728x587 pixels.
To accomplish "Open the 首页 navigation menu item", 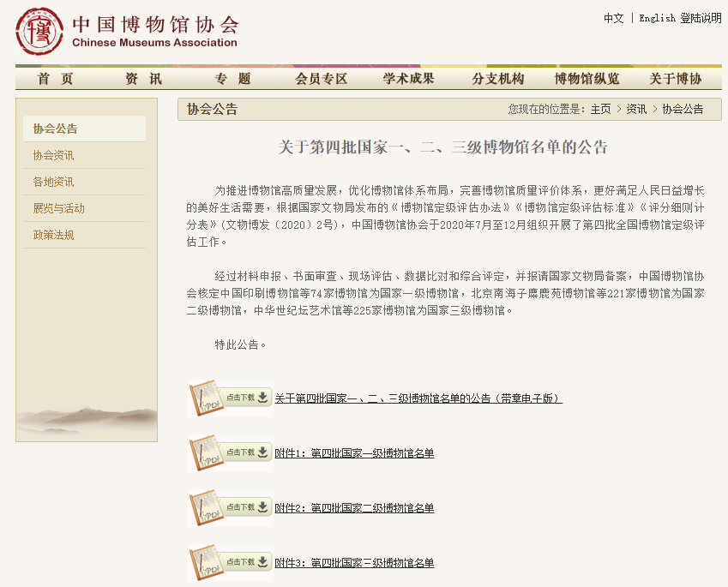I will point(56,79).
